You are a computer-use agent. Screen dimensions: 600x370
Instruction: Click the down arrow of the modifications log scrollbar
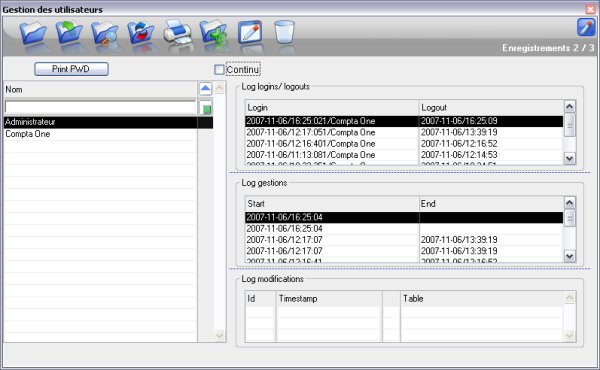pyautogui.click(x=570, y=336)
